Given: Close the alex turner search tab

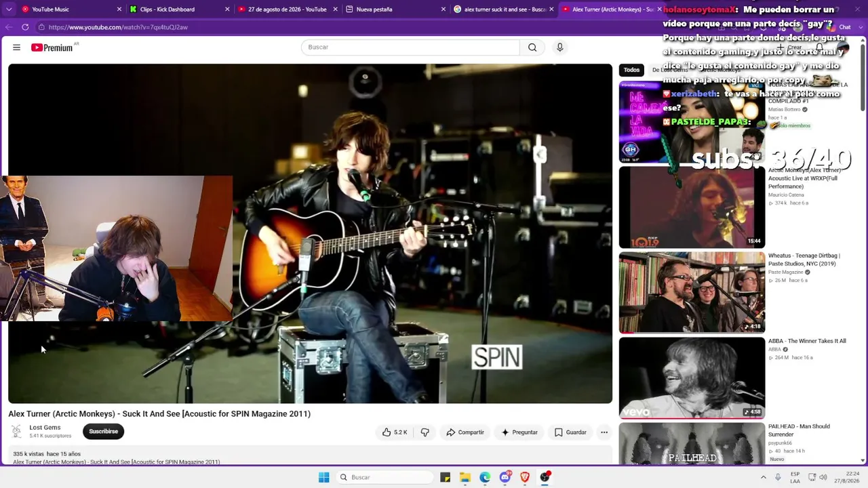Looking at the screenshot, I should [x=551, y=9].
